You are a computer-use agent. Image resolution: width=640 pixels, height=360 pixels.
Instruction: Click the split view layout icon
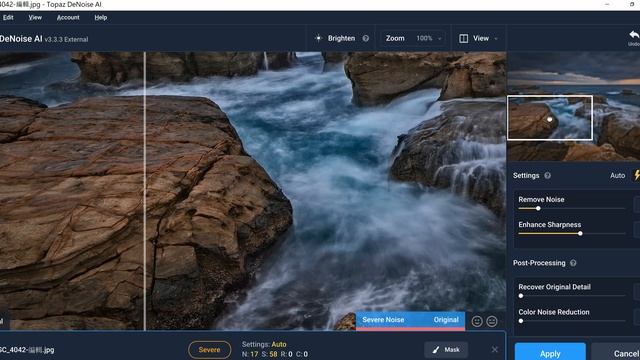[x=463, y=38]
